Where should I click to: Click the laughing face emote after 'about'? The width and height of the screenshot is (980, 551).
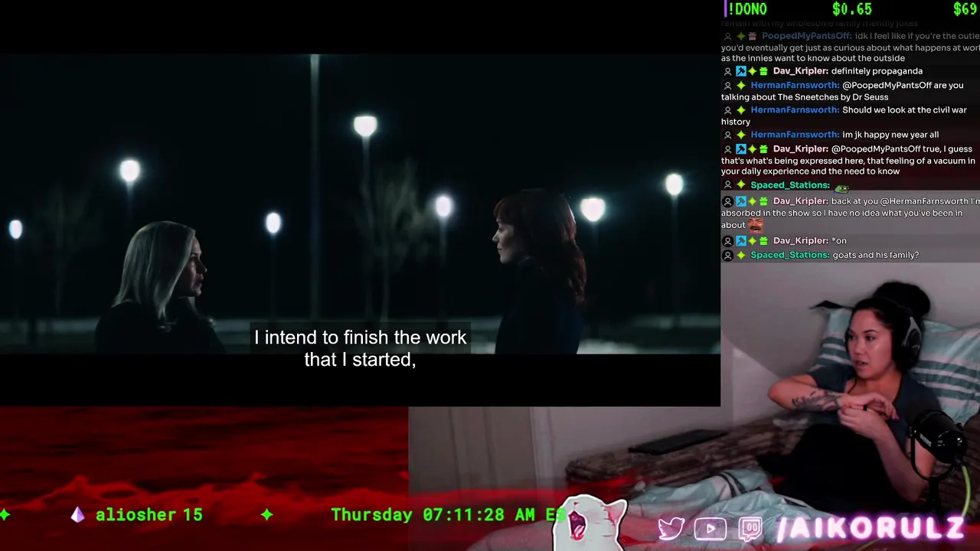coord(755,224)
